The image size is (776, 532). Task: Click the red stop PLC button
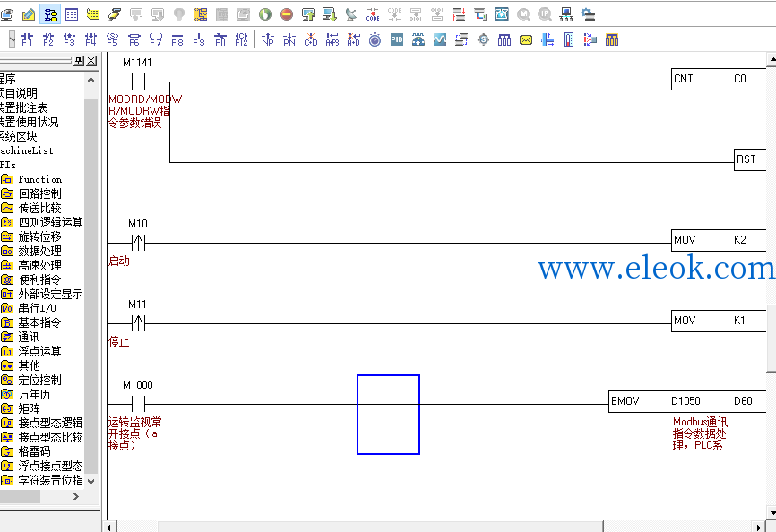tap(287, 14)
